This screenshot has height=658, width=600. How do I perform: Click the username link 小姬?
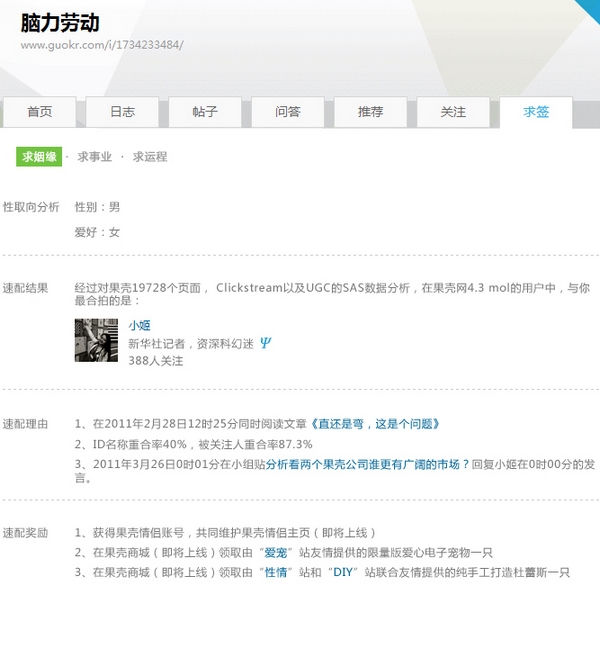[139, 325]
